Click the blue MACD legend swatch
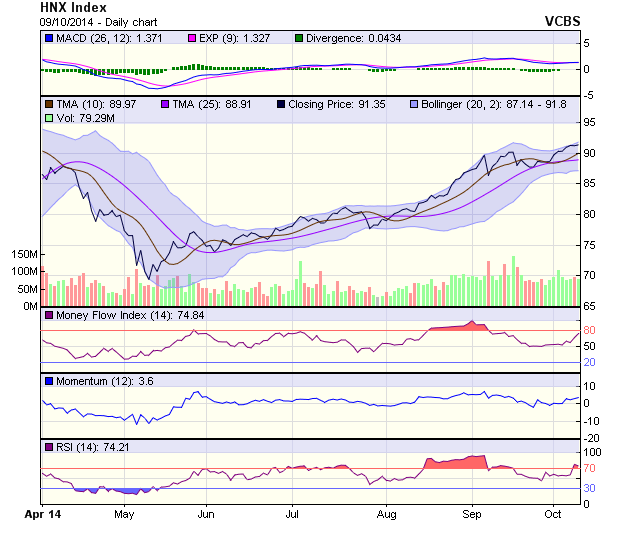The image size is (620, 535). [49, 38]
